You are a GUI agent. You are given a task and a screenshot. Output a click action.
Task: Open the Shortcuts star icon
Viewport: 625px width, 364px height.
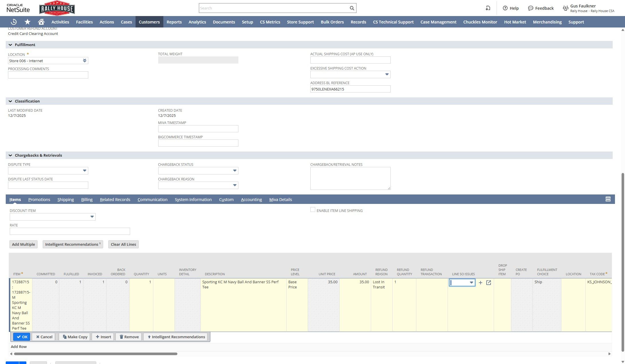coord(28,22)
